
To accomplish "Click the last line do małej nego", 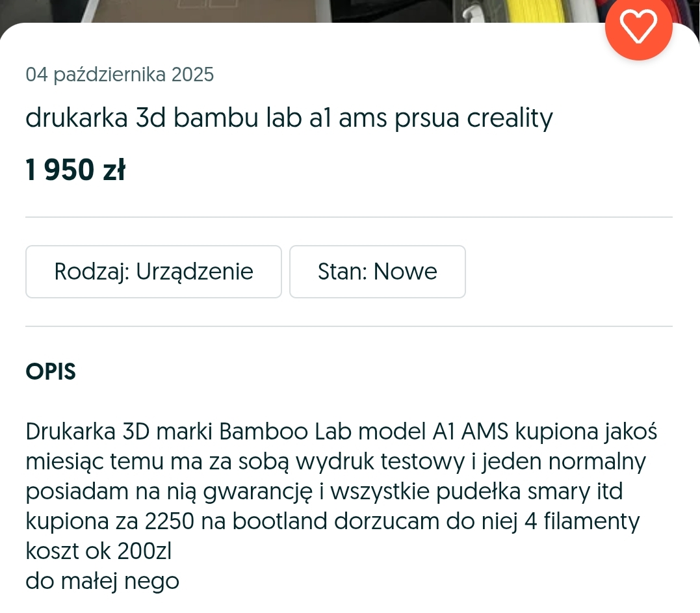I will [102, 581].
